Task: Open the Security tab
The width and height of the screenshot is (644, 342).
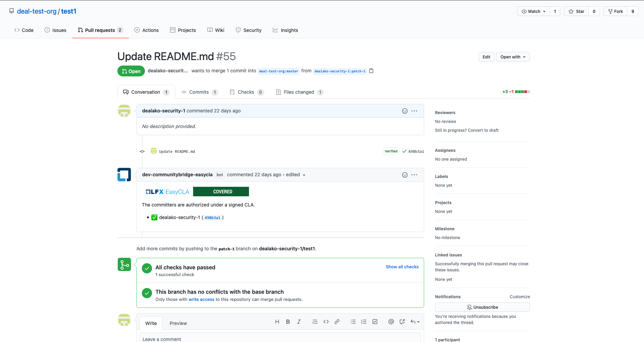Action: pos(249,30)
